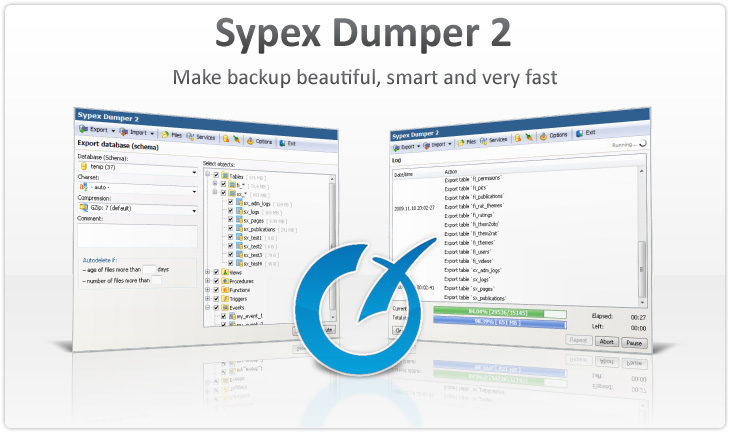
Task: Click the Procedures folder icon in object tree
Action: [x=225, y=281]
